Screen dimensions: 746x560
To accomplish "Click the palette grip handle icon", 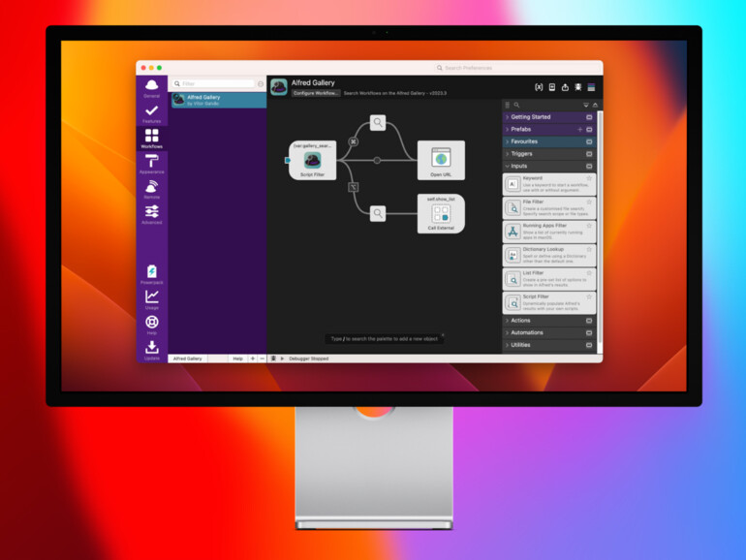I will (x=507, y=105).
